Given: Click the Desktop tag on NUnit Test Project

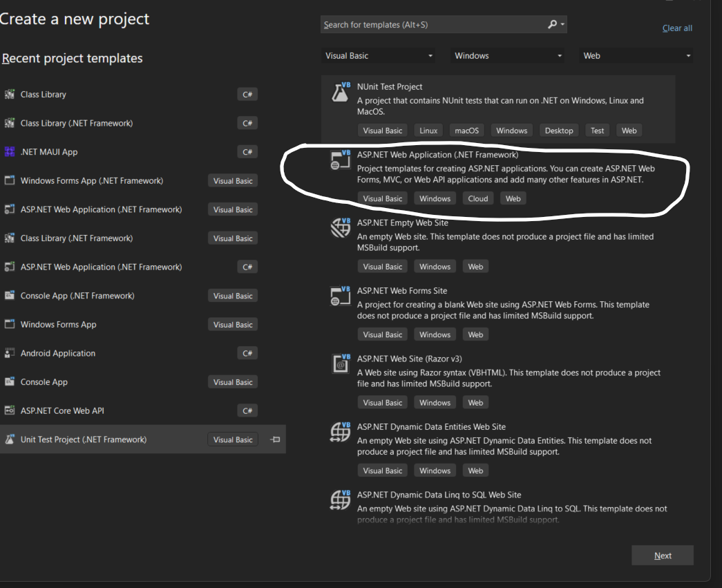Looking at the screenshot, I should point(559,131).
